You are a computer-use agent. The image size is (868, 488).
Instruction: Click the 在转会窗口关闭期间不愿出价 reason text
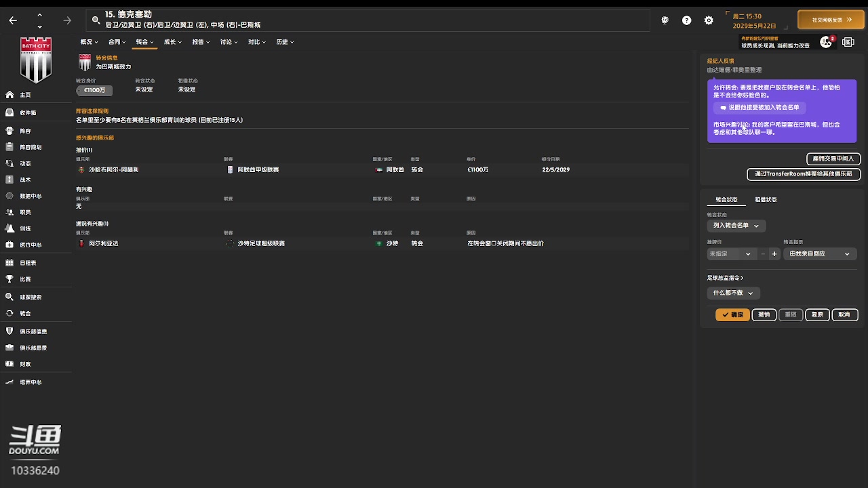click(x=505, y=243)
